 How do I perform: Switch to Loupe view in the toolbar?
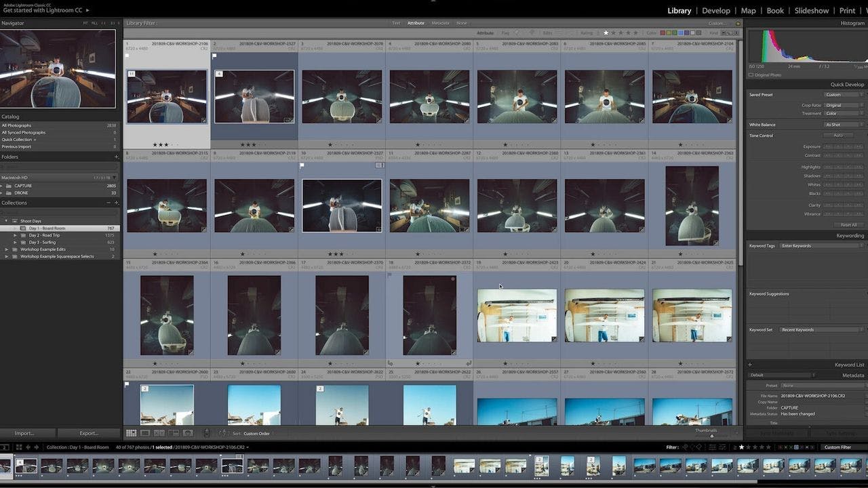coord(145,433)
